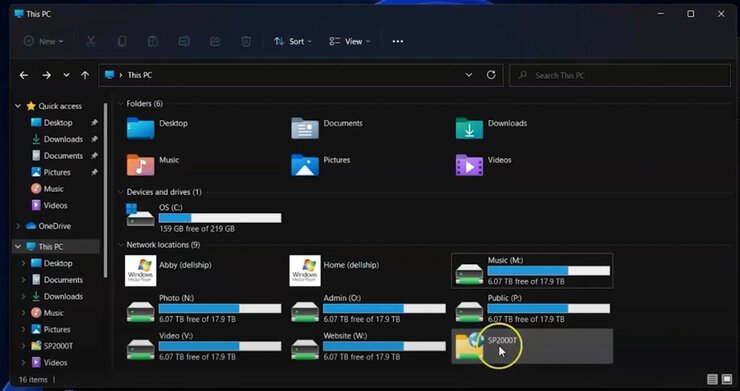The image size is (740, 391).
Task: Select the Video (V:) network drive
Action: pos(204,346)
